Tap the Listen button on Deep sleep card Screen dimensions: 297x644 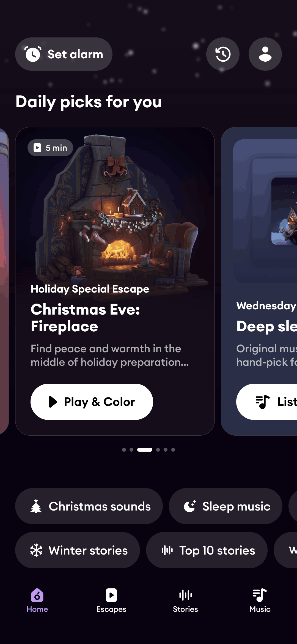[x=267, y=402]
